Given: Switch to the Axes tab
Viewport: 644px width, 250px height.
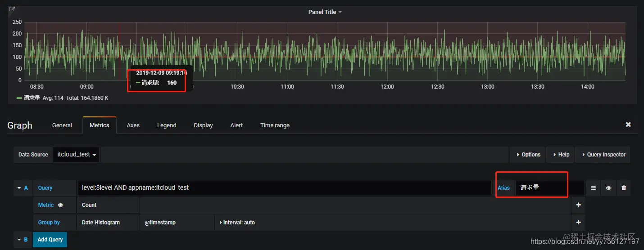Looking at the screenshot, I should pyautogui.click(x=133, y=125).
